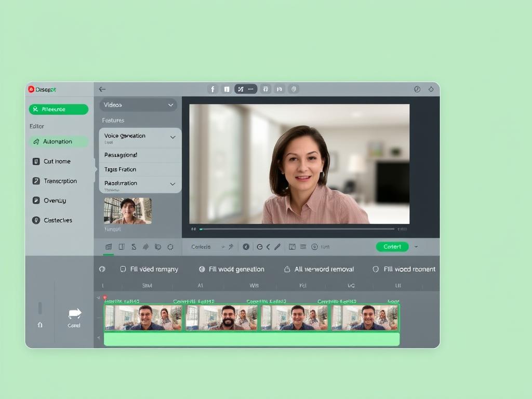Open Automation in the Editor sidebar
This screenshot has width=532, height=399.
click(59, 141)
